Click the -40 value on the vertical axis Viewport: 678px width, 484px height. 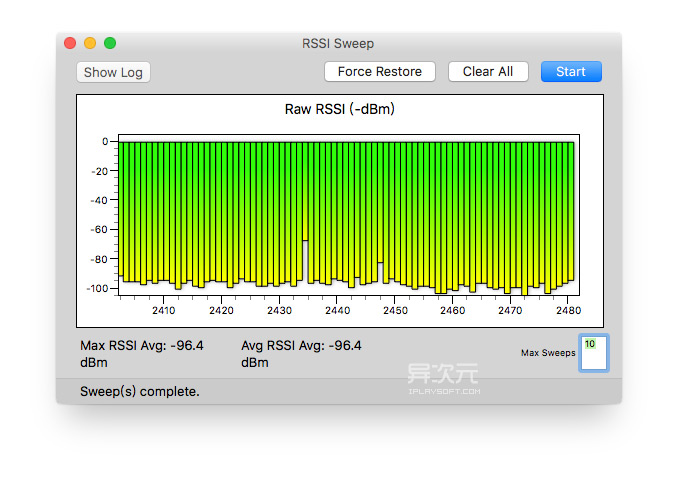99,200
